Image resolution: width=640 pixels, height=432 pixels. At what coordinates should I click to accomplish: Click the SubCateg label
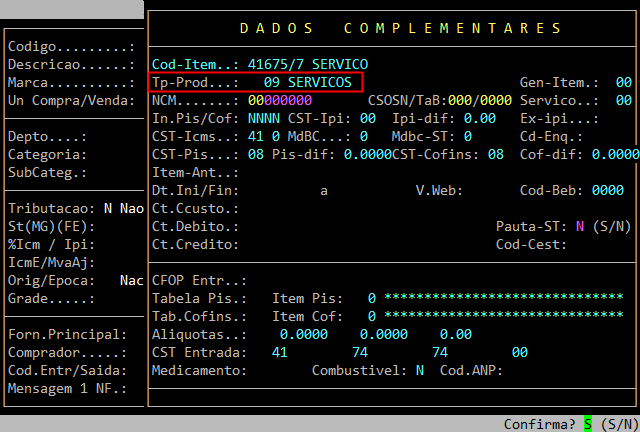coord(47,172)
